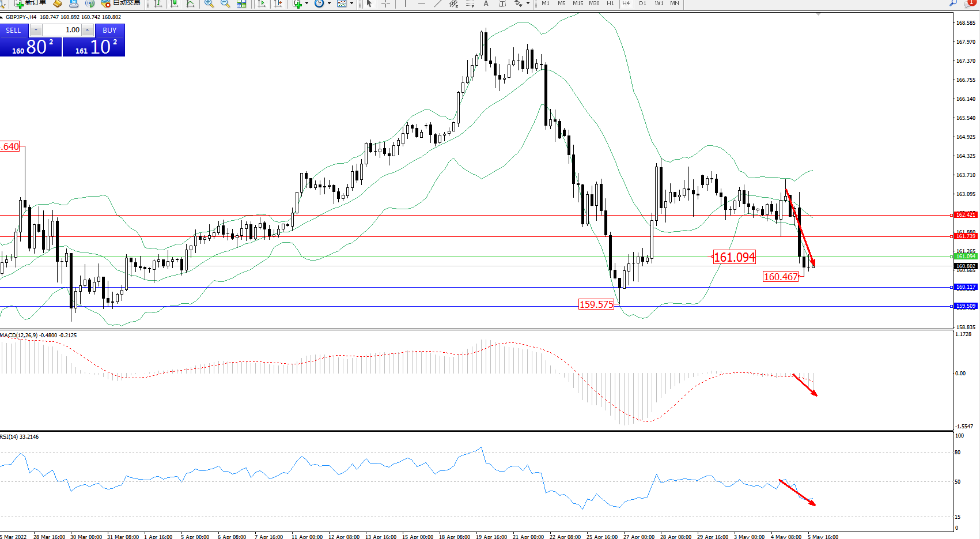Toggle the chart auto-scroll icon
This screenshot has height=539, width=980.
(x=262, y=3)
